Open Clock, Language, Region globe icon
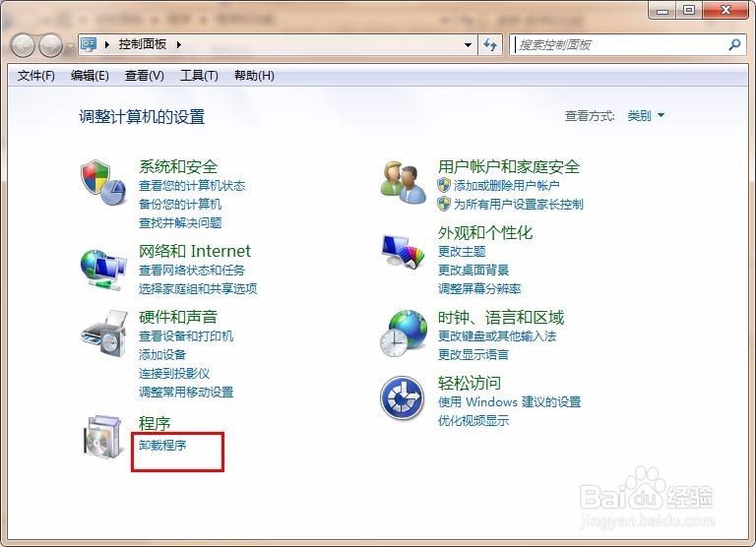The width and height of the screenshot is (756, 547). pyautogui.click(x=403, y=334)
